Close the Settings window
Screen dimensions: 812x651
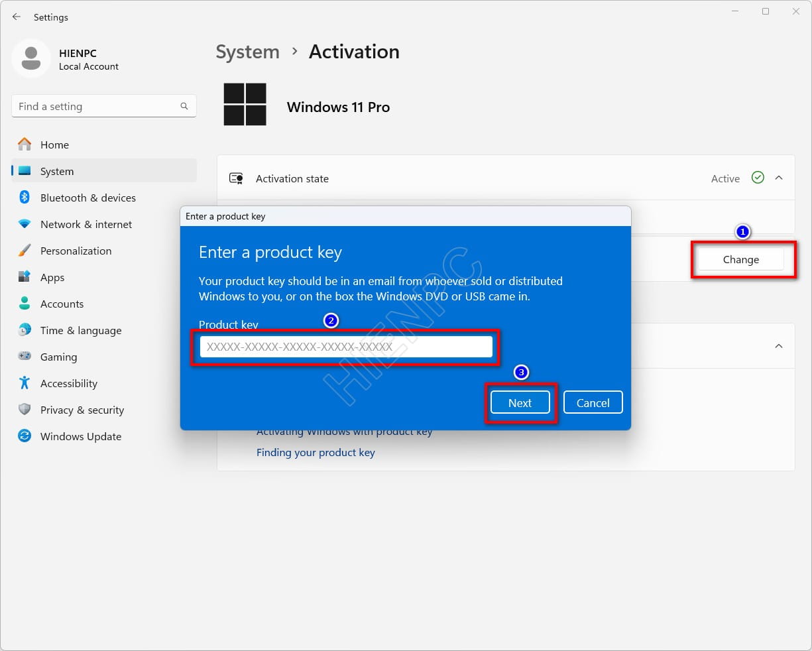(x=796, y=11)
